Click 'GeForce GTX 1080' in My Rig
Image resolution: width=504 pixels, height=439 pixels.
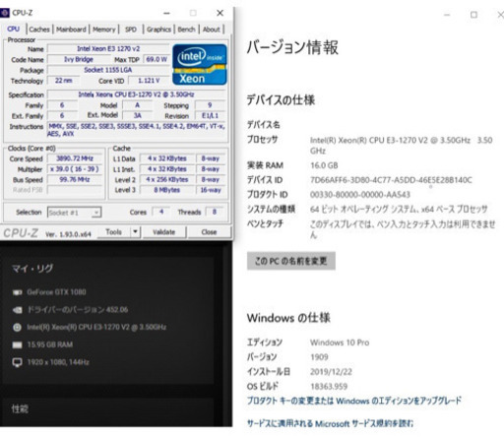[x=56, y=292]
